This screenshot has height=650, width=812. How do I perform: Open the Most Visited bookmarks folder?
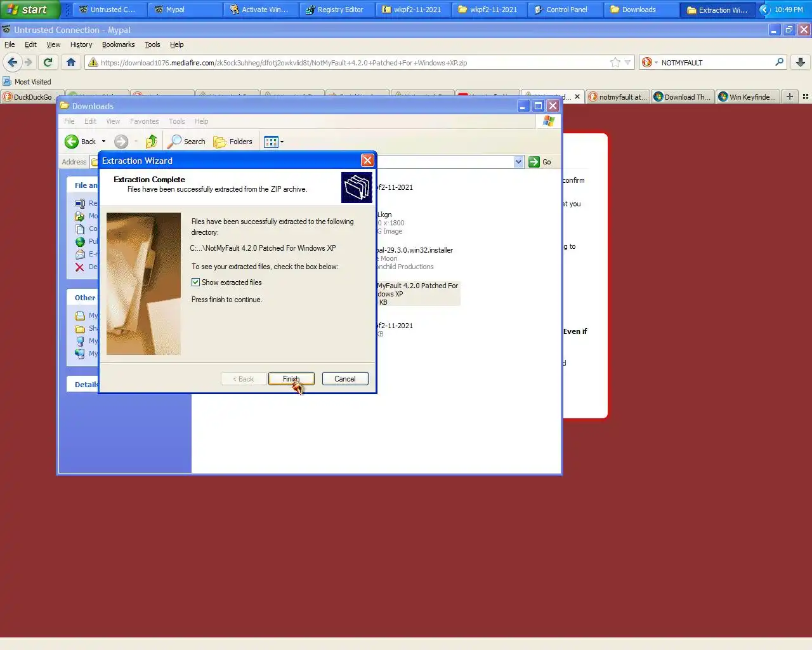pyautogui.click(x=27, y=81)
